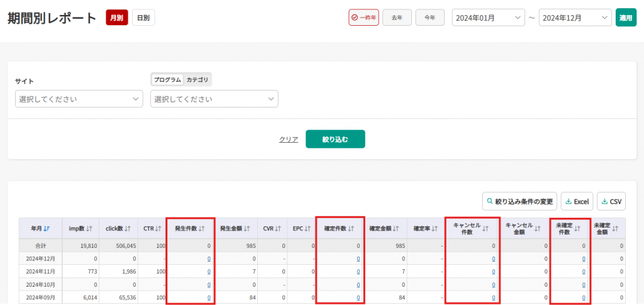Open 絞り込み条件の変更 button

tap(519, 202)
